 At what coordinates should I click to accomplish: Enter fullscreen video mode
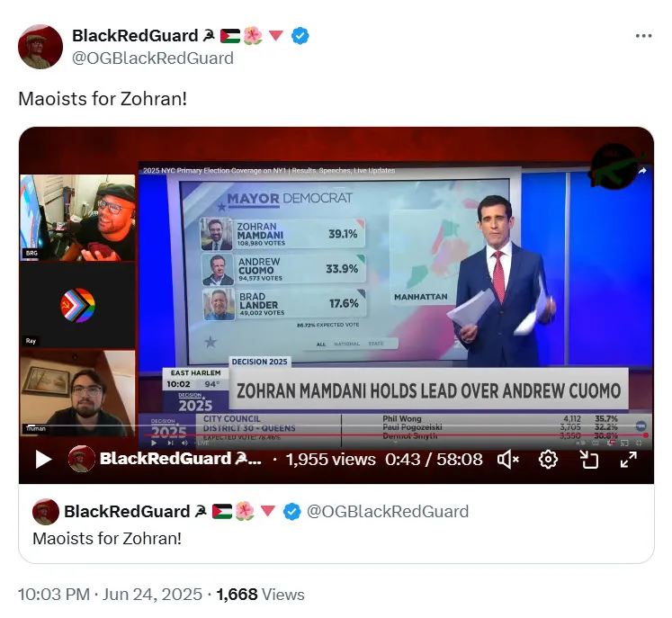629,460
